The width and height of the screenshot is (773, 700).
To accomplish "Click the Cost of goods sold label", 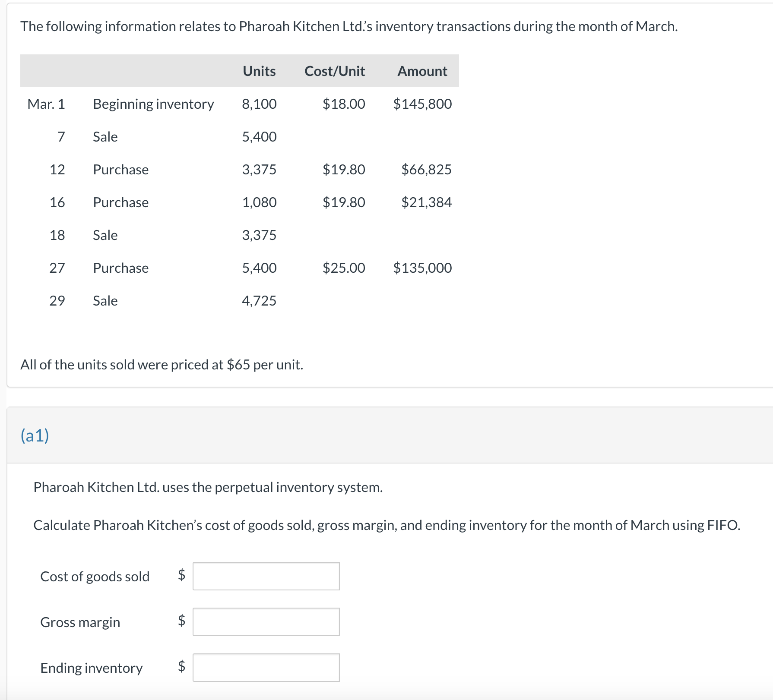I will pos(95,577).
